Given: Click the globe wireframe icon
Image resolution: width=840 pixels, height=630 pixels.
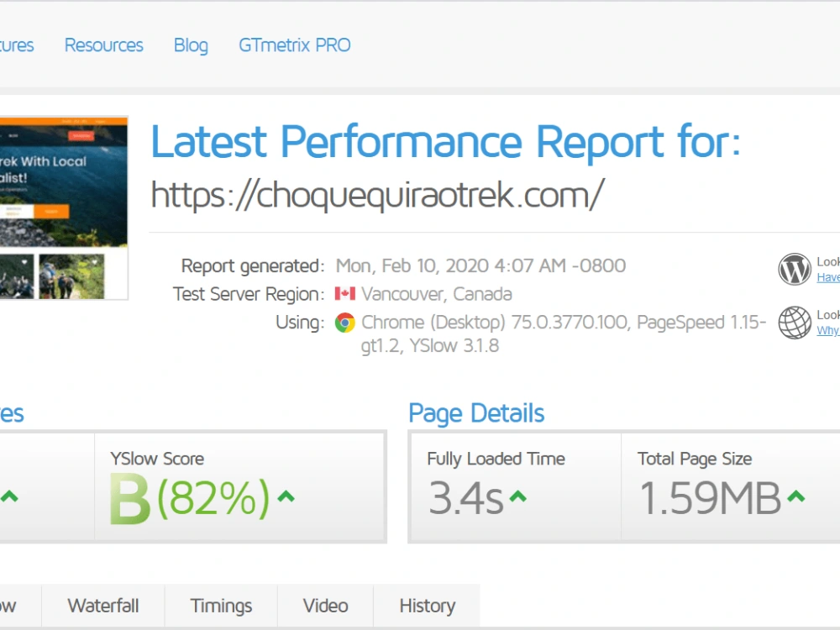Looking at the screenshot, I should [x=795, y=323].
